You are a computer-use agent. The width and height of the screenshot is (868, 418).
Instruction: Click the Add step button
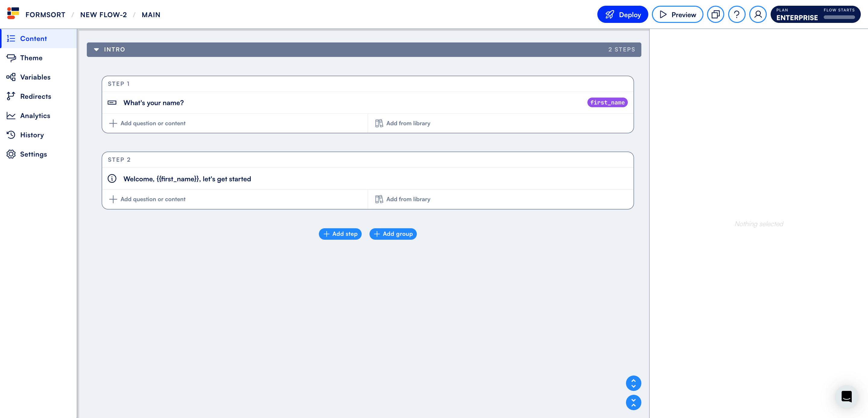[x=340, y=234]
